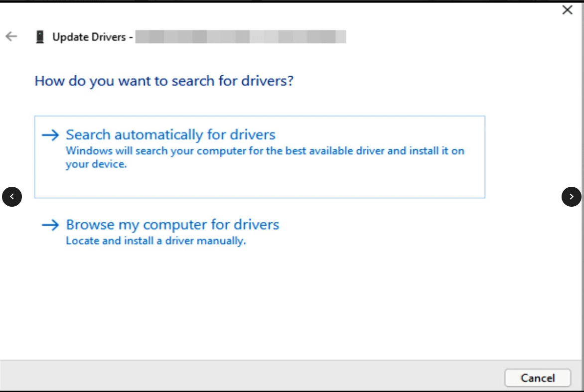The height and width of the screenshot is (392, 584).
Task: Go to previous image with left chevron
Action: click(12, 197)
